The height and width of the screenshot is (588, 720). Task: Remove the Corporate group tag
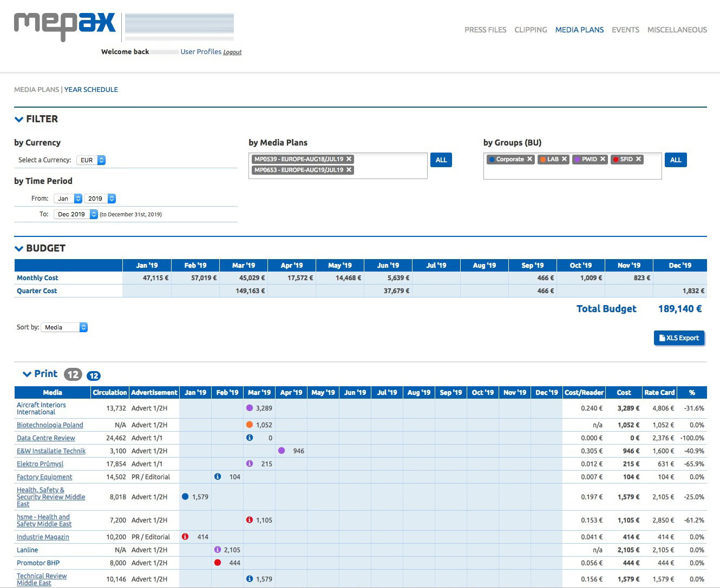pos(530,159)
